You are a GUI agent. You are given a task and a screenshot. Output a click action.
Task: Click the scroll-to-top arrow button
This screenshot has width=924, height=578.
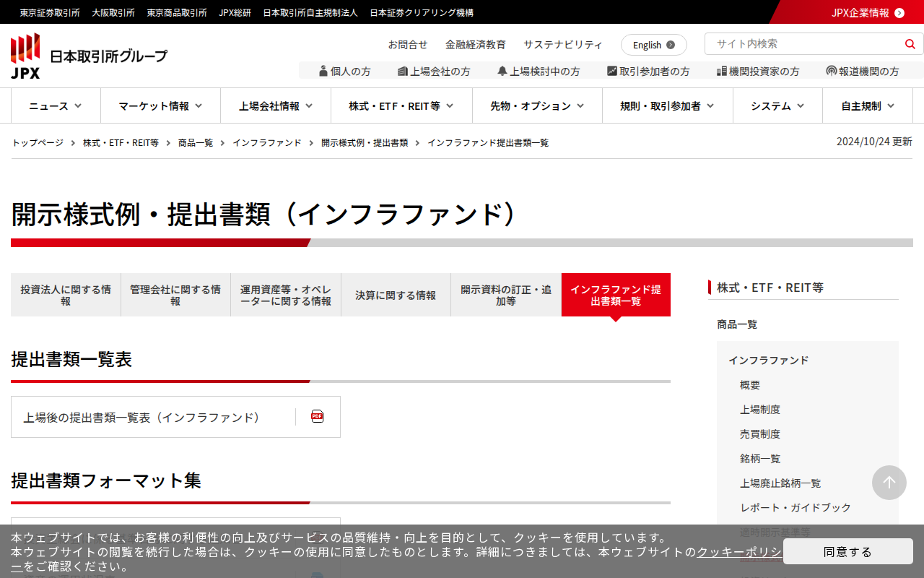(889, 483)
